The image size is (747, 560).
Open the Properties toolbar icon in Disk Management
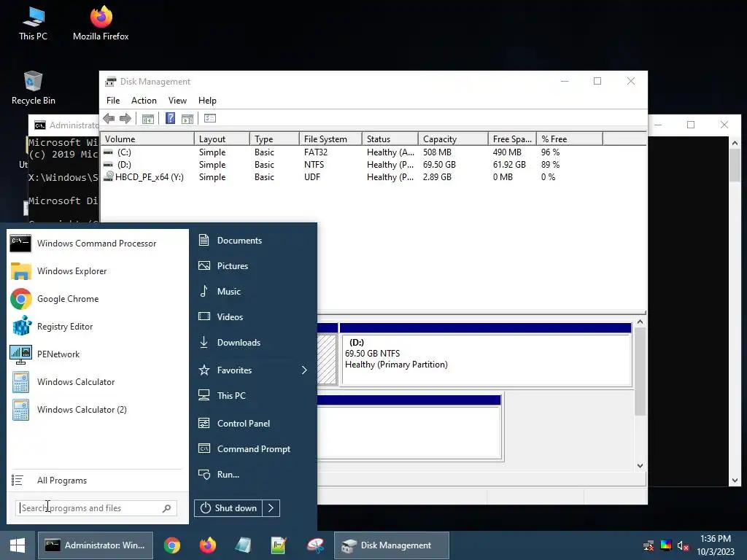209,119
